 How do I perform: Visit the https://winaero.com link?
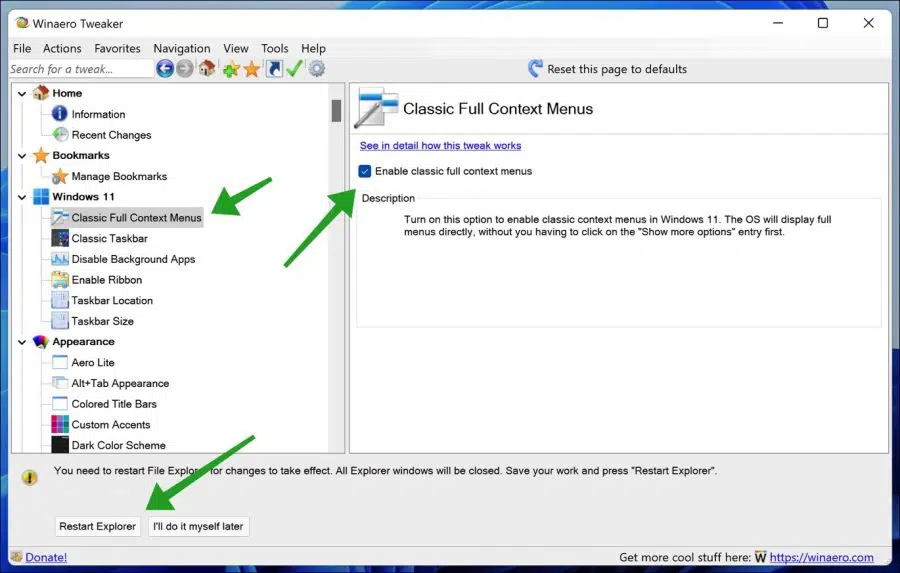821,557
